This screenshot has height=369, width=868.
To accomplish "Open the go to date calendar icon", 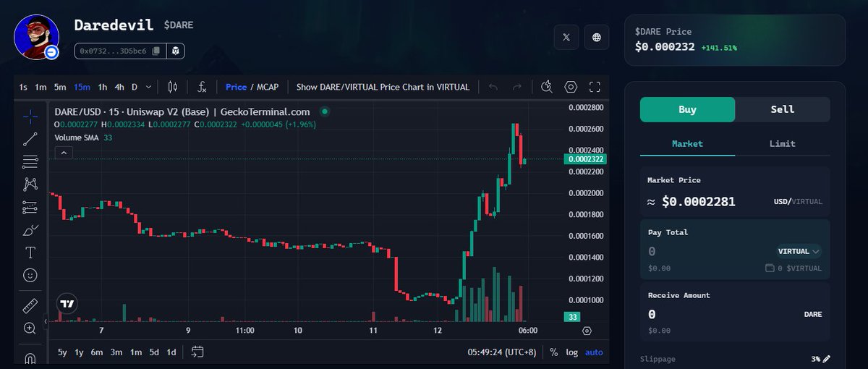I will [x=197, y=352].
